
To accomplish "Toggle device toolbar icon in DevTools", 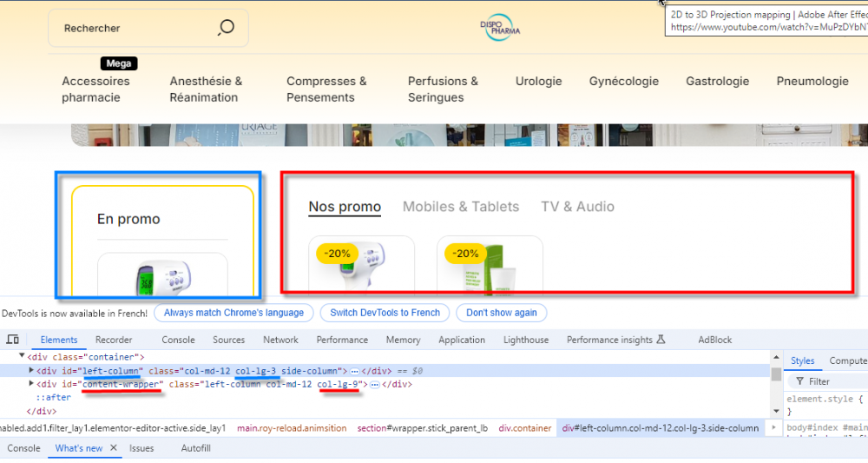I will point(13,340).
